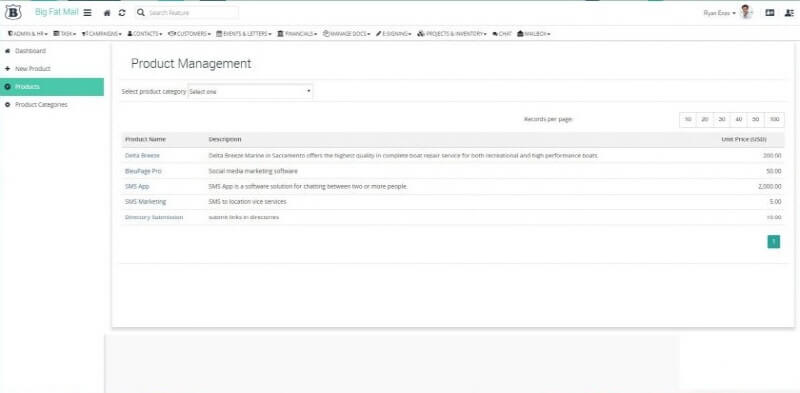Viewport: 800px width, 393px height.
Task: Open the Contacts menu
Action: coord(145,34)
